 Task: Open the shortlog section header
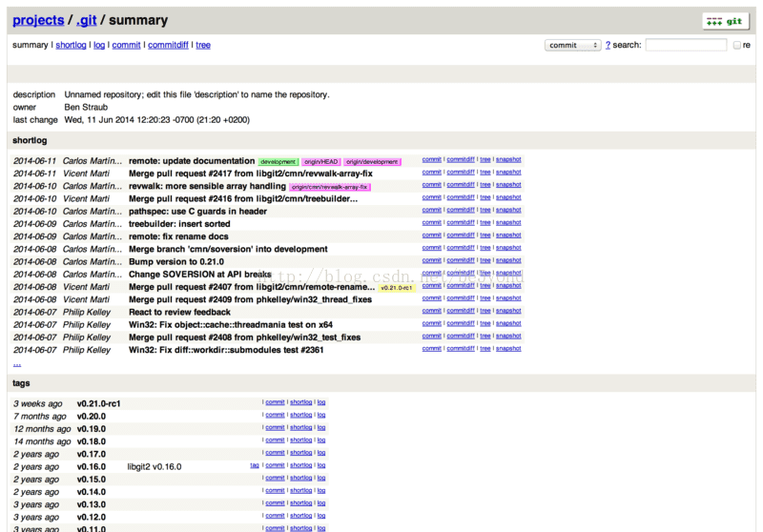click(x=30, y=140)
